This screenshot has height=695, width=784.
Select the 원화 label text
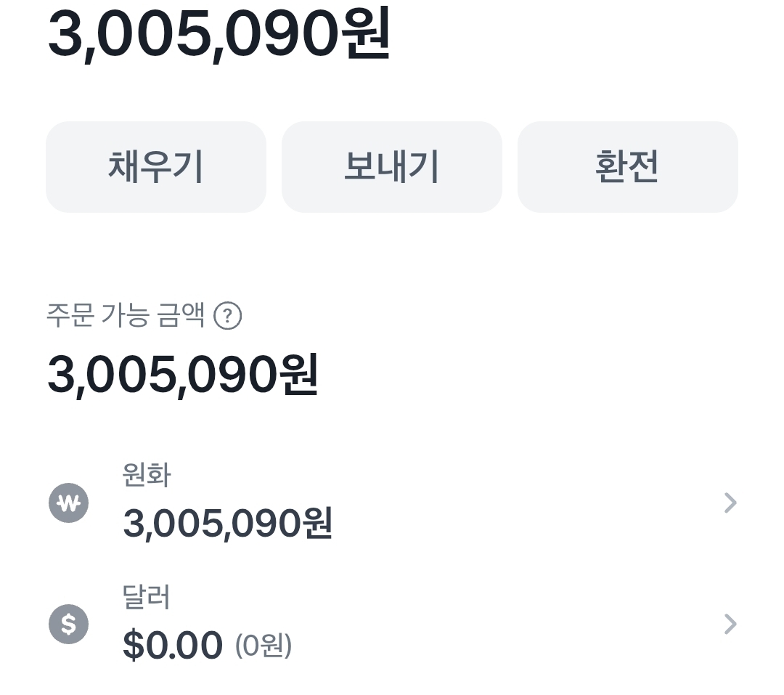tap(147, 476)
